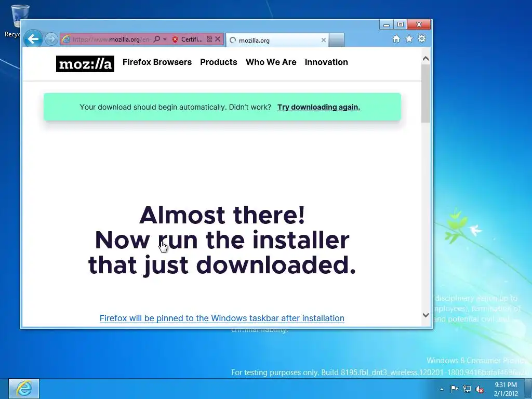Click the address bar URL field
The height and width of the screenshot is (399, 532).
coord(111,39)
